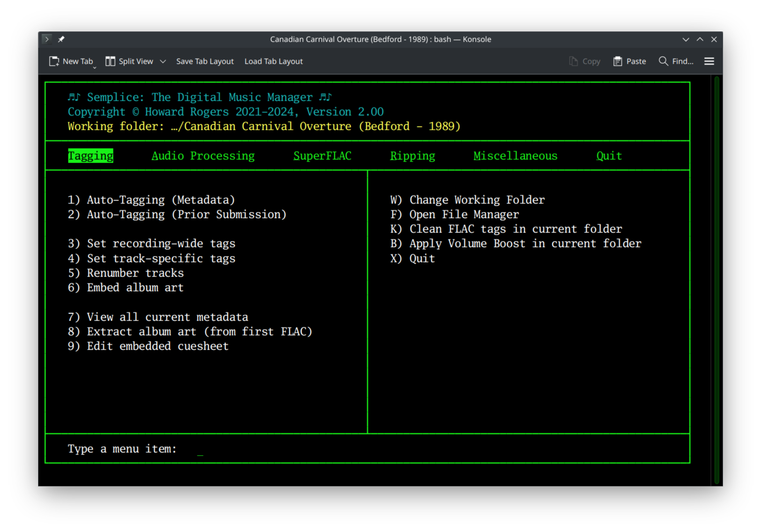Viewport: 762px width, 532px height.
Task: Select the Ripping menu
Action: pos(412,156)
